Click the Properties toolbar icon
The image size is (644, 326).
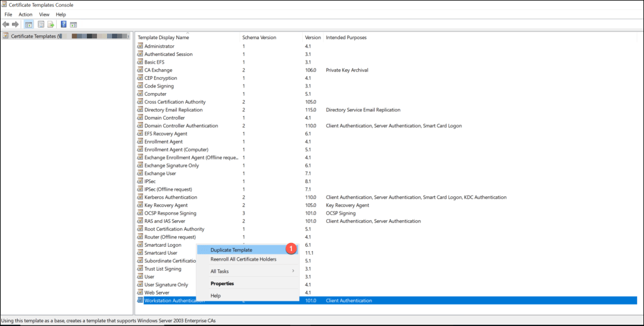point(41,25)
